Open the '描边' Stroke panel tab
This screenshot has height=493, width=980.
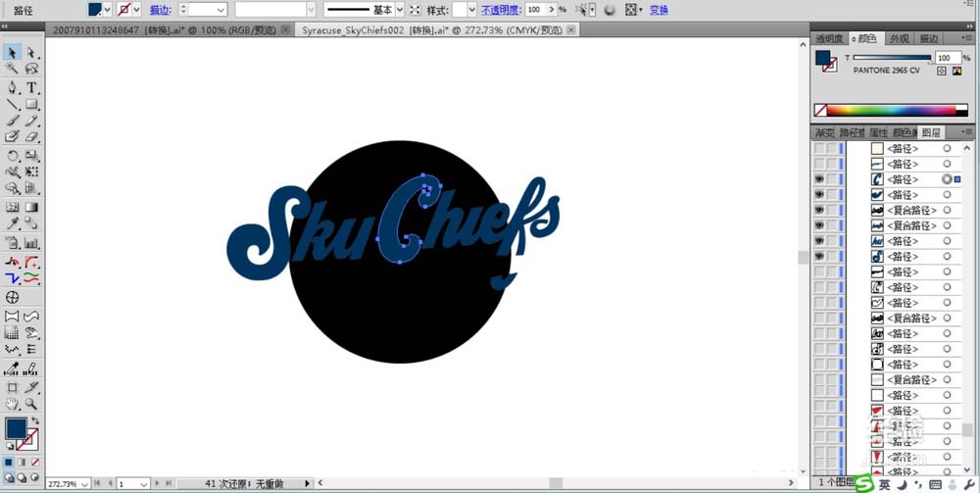[929, 39]
